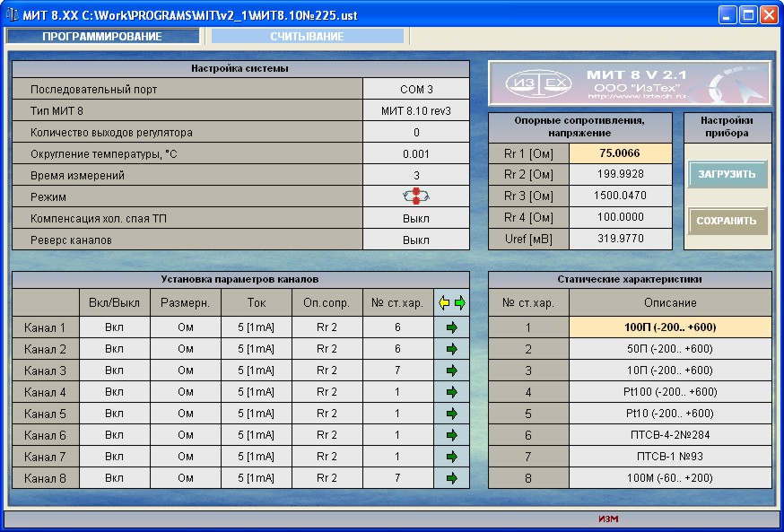Click the green arrow for Канал 1
The height and width of the screenshot is (532, 784).
click(x=451, y=327)
